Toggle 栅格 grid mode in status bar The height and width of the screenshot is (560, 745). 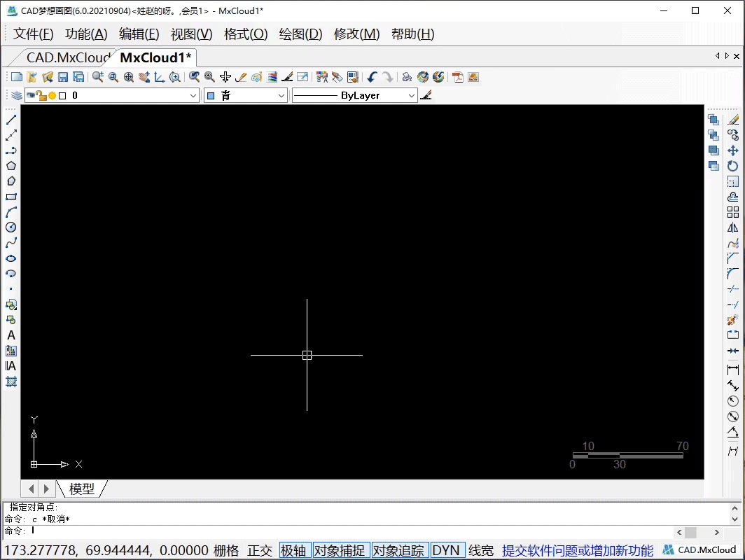point(226,550)
